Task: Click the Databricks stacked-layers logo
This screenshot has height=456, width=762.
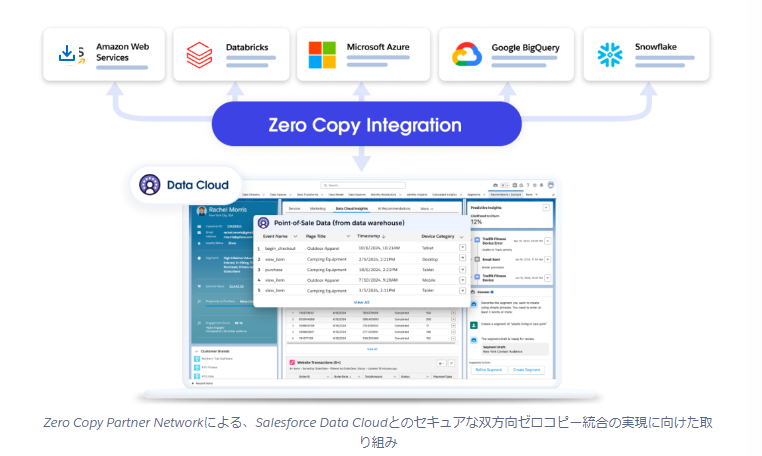Action: [199, 54]
